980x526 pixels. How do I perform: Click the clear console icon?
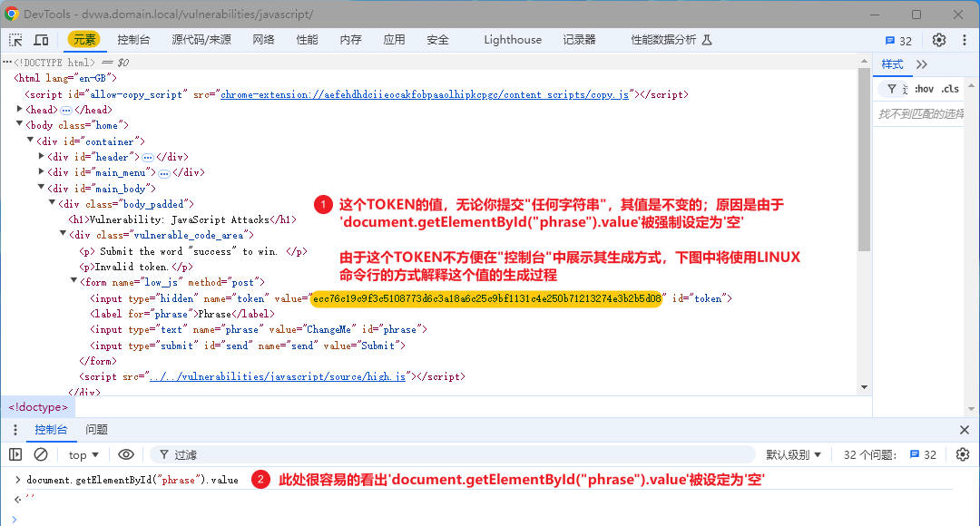click(x=41, y=454)
